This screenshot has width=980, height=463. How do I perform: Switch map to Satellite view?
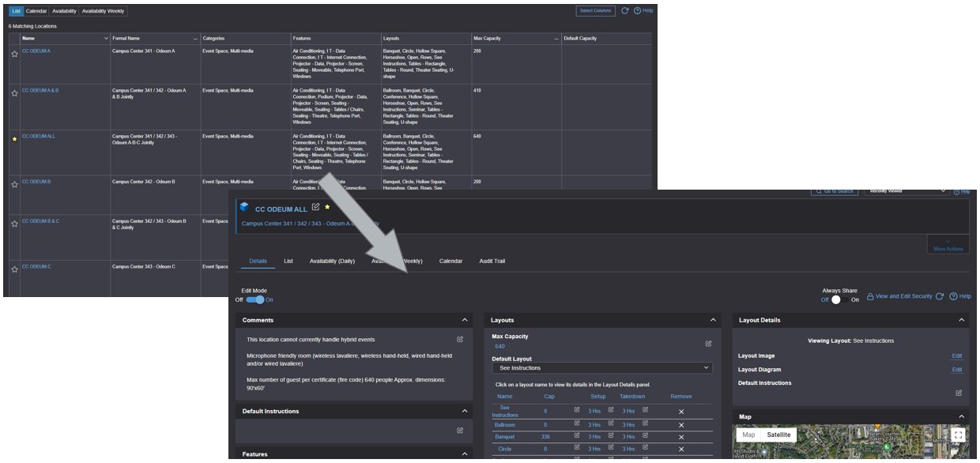coord(778,435)
